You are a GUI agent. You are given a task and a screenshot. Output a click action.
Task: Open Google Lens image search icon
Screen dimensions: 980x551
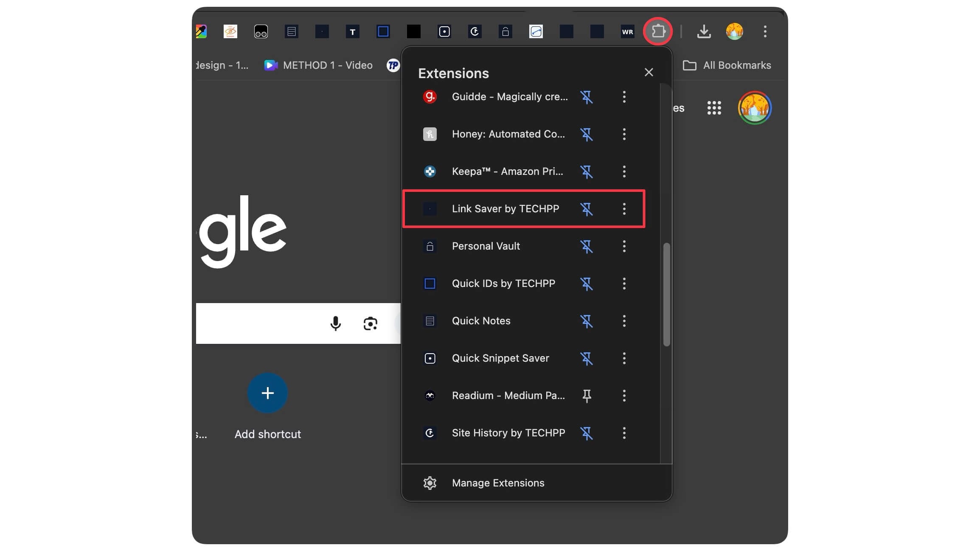[x=370, y=323]
